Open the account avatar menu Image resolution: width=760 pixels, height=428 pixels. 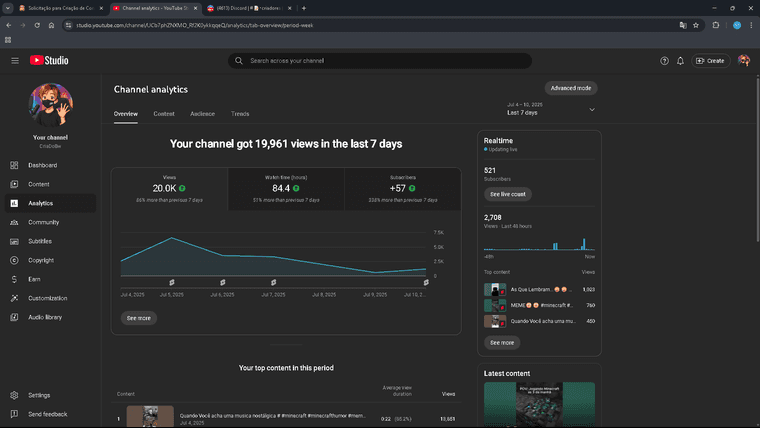(744, 61)
